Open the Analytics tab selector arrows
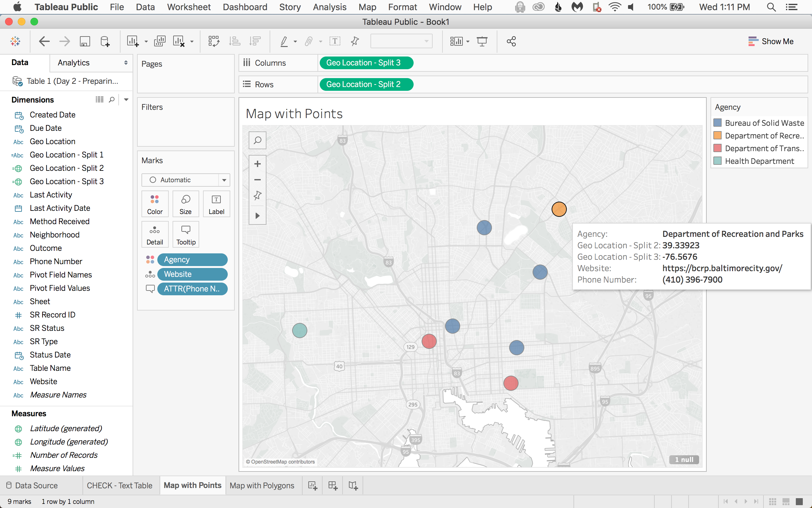Viewport: 812px width, 508px height. pos(126,63)
